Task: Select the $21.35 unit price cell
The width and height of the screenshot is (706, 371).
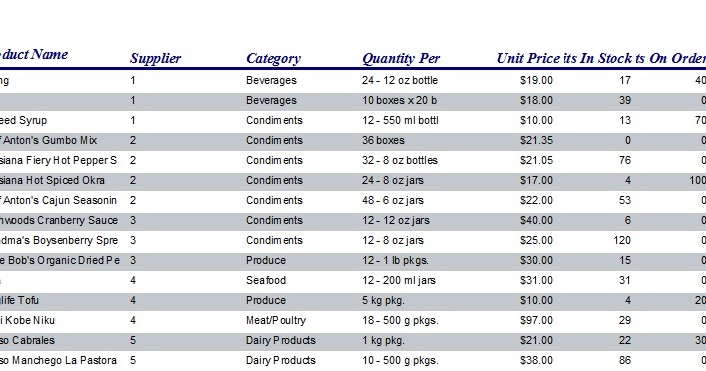Action: click(x=536, y=140)
